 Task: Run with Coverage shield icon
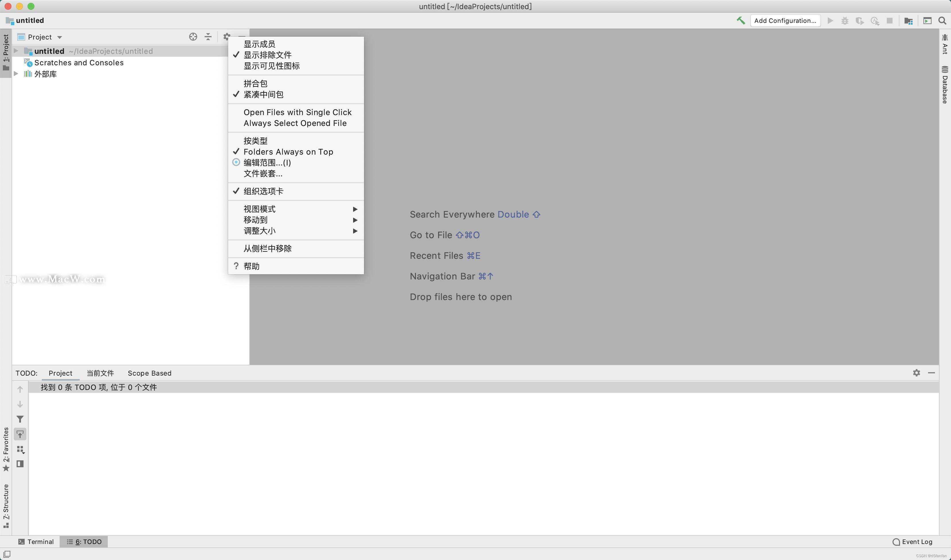pyautogui.click(x=860, y=21)
